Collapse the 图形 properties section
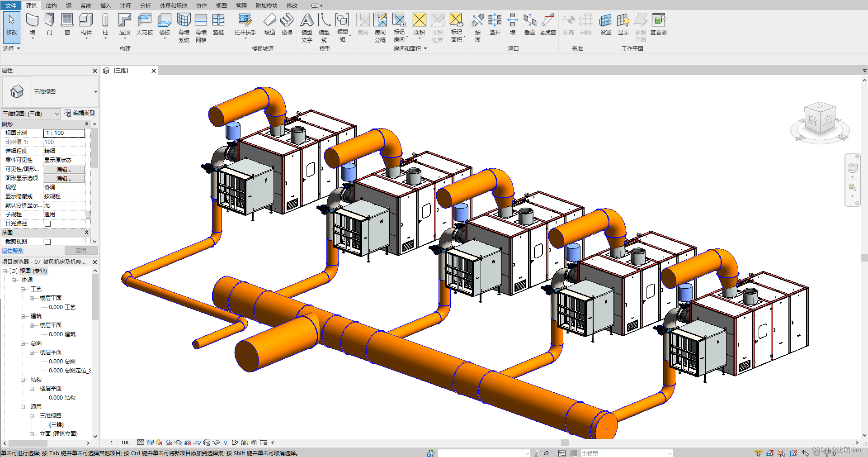This screenshot has height=457, width=868. (87, 124)
